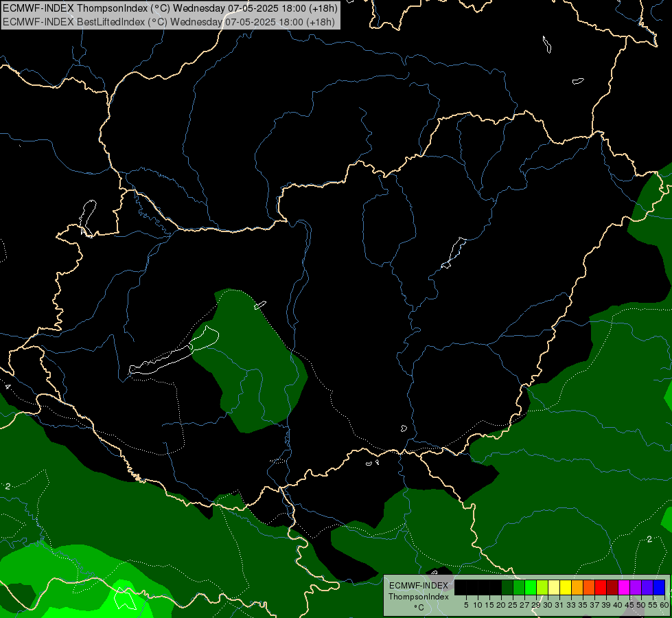Click the legend tick label 29

(x=536, y=605)
